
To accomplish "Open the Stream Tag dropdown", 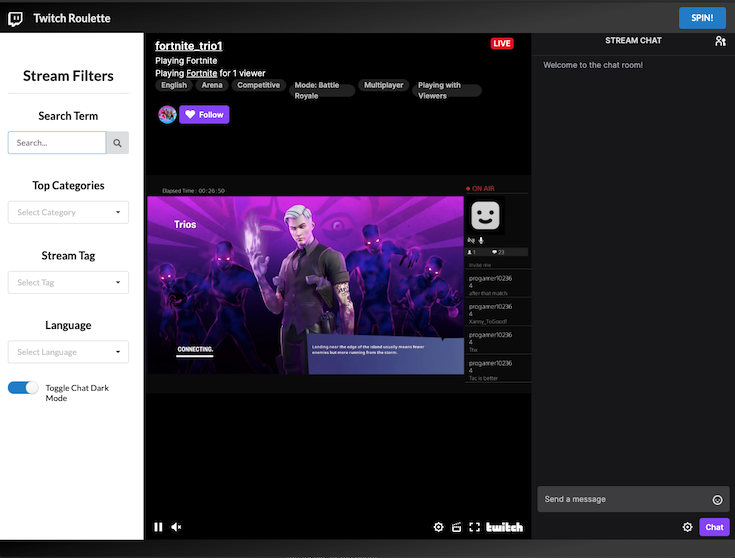I will point(68,282).
